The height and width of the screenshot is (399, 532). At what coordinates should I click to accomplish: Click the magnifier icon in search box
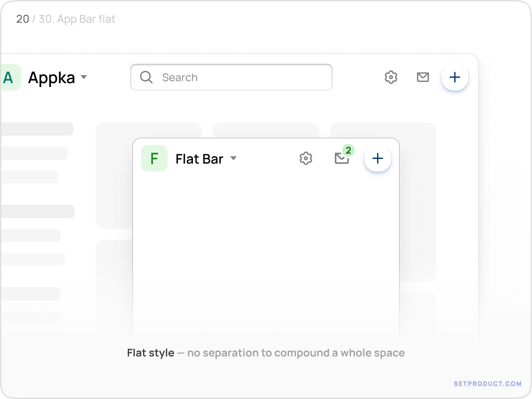click(146, 77)
